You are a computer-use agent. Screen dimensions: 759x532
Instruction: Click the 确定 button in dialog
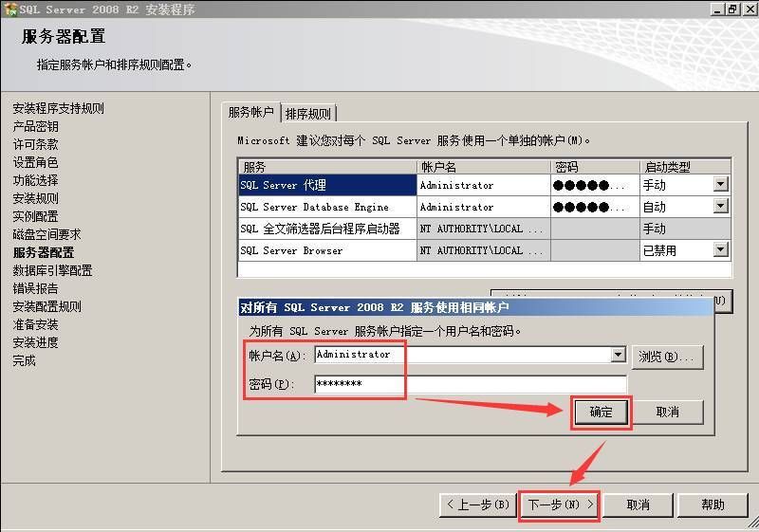click(x=601, y=413)
